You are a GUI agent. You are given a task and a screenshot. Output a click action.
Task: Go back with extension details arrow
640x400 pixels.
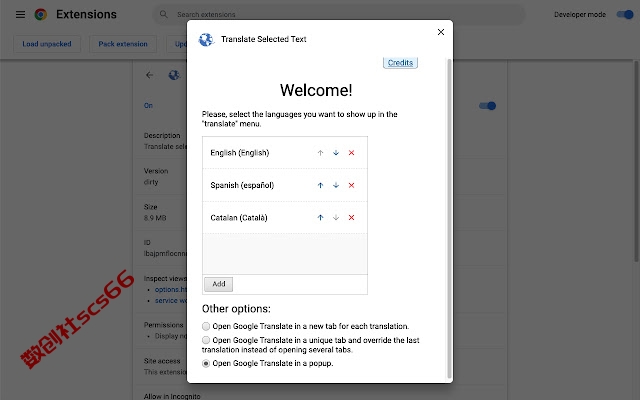(x=150, y=75)
